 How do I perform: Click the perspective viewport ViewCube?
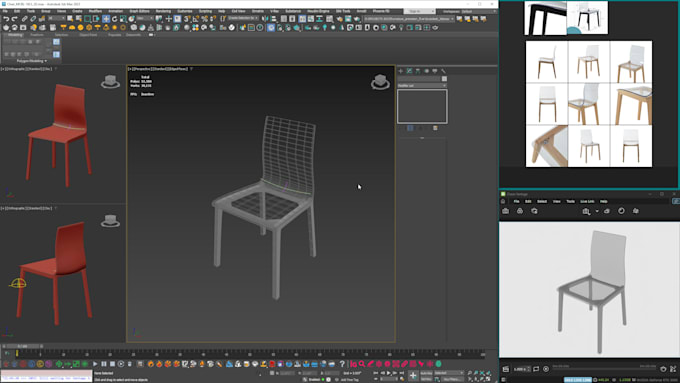pos(380,82)
